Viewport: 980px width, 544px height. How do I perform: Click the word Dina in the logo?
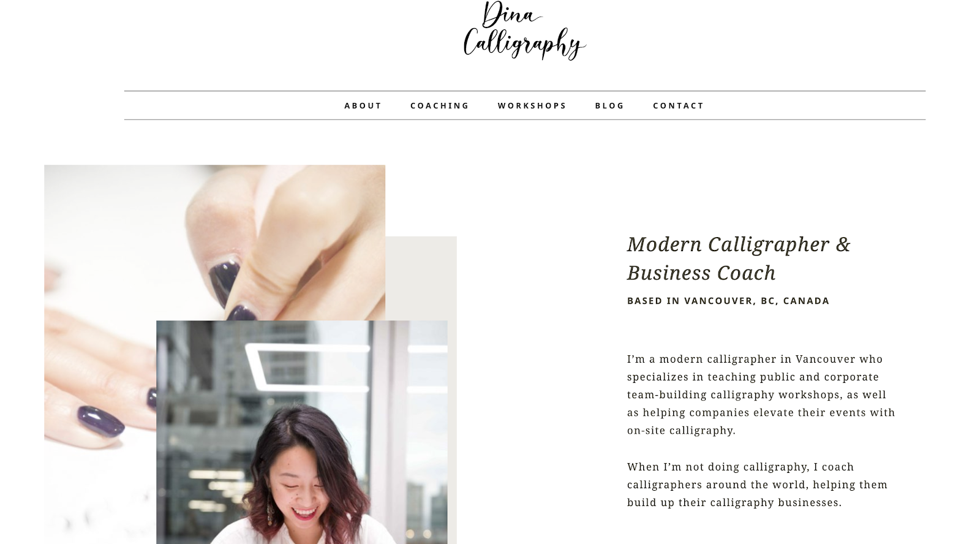(x=510, y=14)
